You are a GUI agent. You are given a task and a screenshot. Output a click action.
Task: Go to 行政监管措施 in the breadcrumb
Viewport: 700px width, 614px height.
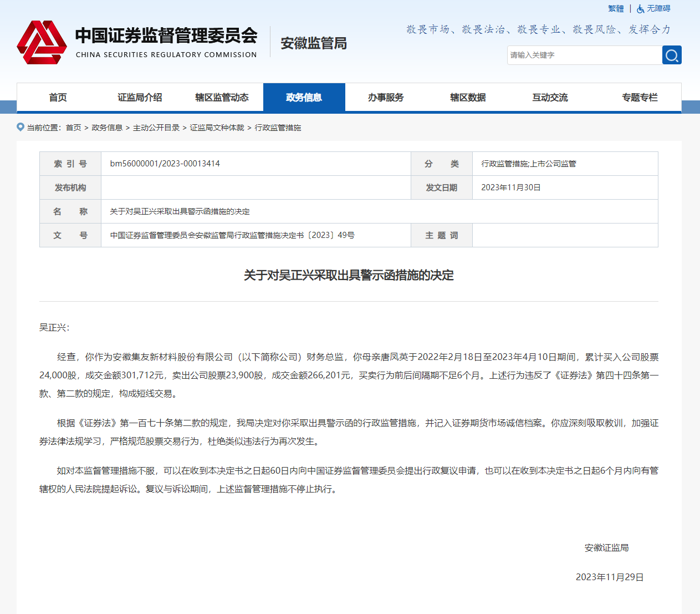click(278, 128)
